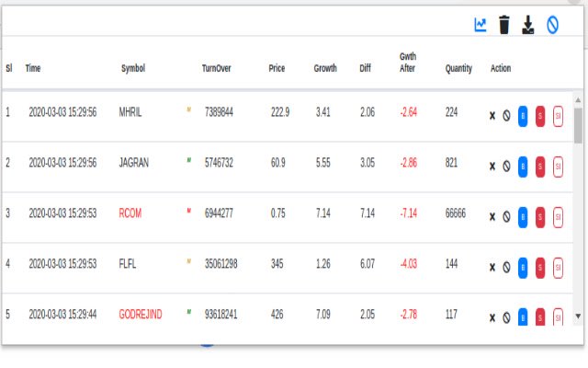Click the Gwth After column header
The width and height of the screenshot is (588, 368).
tap(408, 63)
